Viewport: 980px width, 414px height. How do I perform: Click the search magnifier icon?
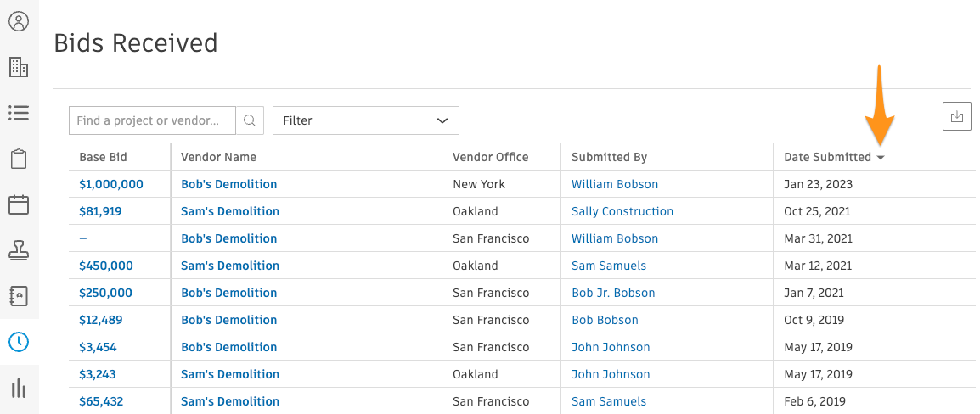[250, 120]
